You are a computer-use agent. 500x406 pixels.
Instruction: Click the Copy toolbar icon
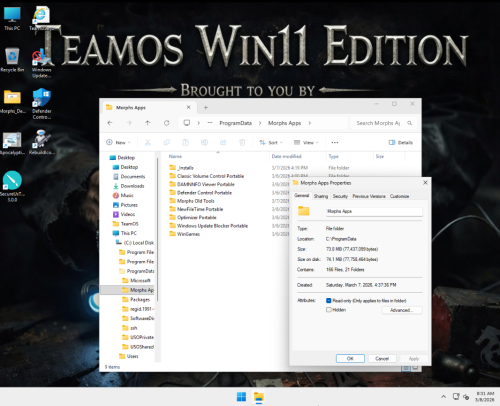click(x=166, y=143)
